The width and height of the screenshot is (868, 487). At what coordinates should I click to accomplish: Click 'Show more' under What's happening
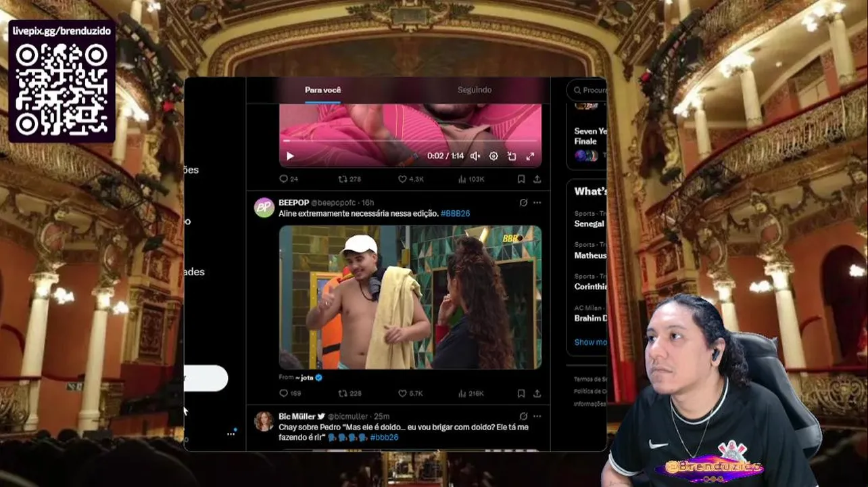tap(590, 342)
